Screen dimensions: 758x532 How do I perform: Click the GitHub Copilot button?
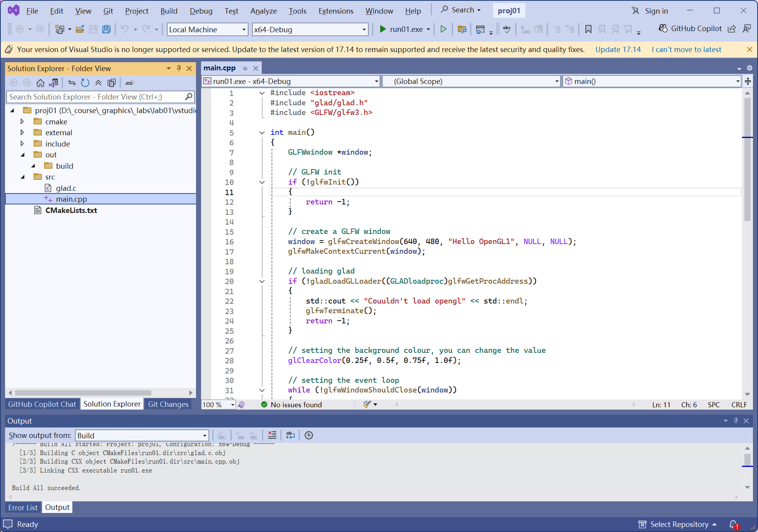[690, 29]
